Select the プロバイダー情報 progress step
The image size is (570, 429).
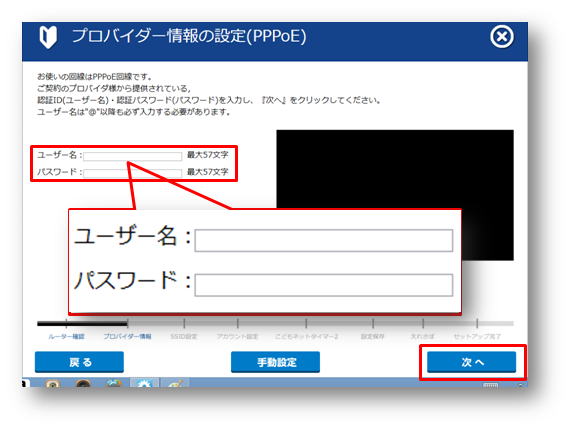click(127, 336)
